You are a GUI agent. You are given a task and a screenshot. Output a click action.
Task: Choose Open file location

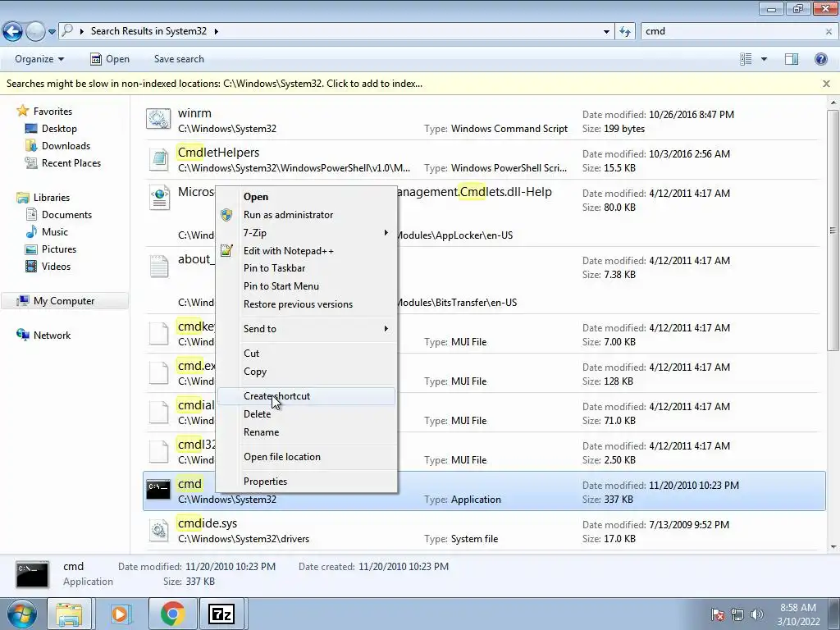(x=307, y=457)
